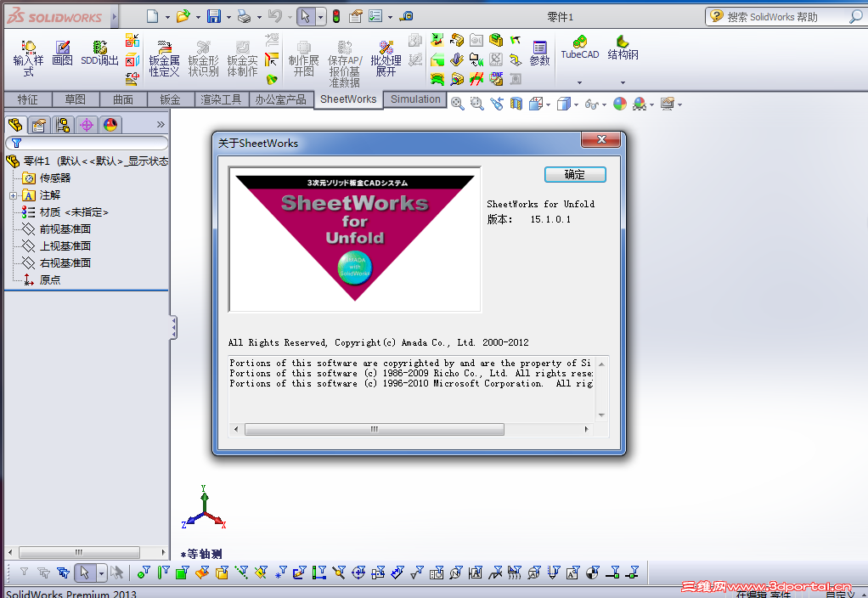Click the 确定 button in About dialog
The width and height of the screenshot is (868, 598).
pos(575,174)
